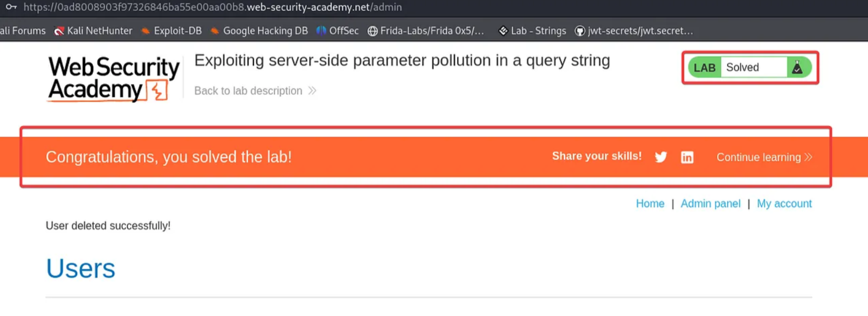Image resolution: width=868 pixels, height=316 pixels.
Task: Click the Web Security Academy logo
Action: point(114,79)
